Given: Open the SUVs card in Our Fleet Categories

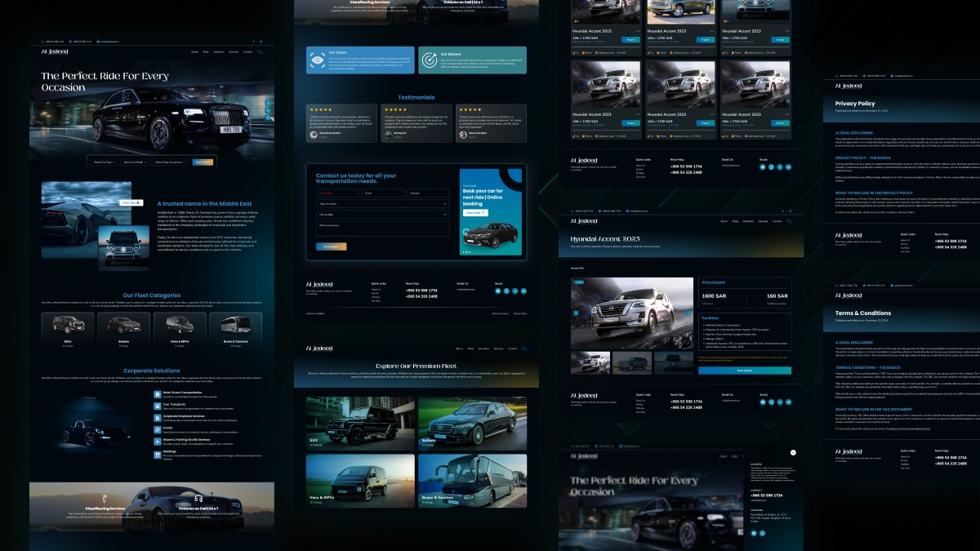Looking at the screenshot, I should 68,331.
